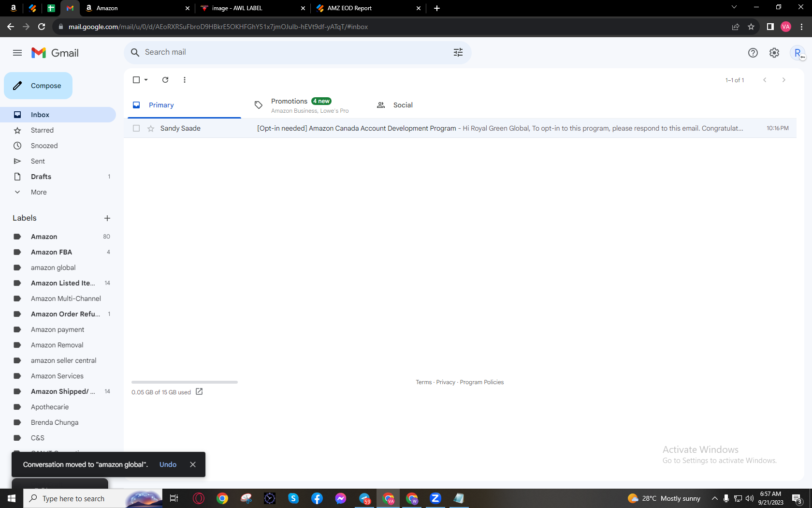Screen dimensions: 812x508
Task: Open the Inbox folder
Action: tap(58, 115)
